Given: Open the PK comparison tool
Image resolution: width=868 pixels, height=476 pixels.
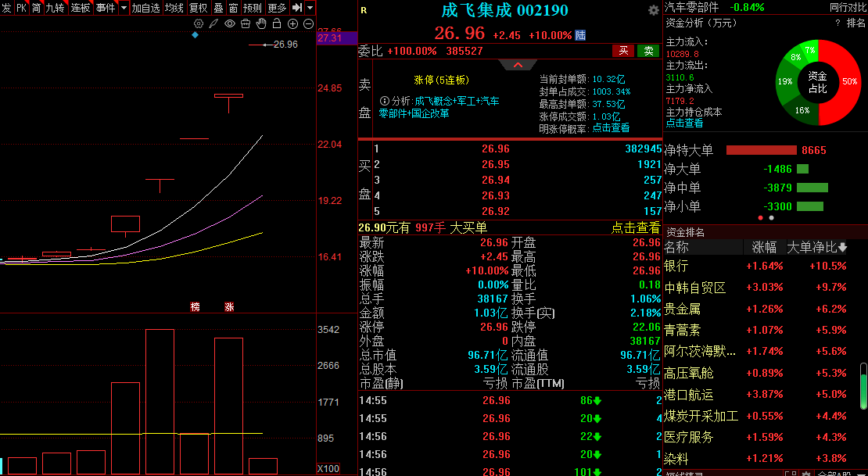Looking at the screenshot, I should pos(21,8).
